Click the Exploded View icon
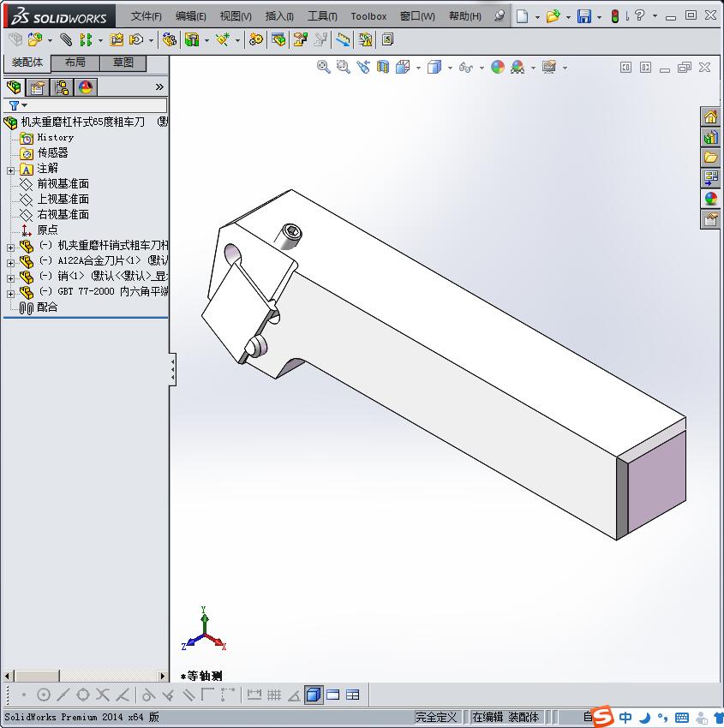 (x=301, y=40)
